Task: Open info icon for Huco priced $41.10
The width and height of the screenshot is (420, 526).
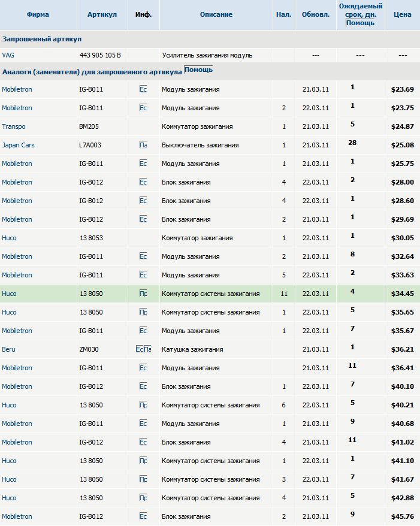Action: [143, 461]
